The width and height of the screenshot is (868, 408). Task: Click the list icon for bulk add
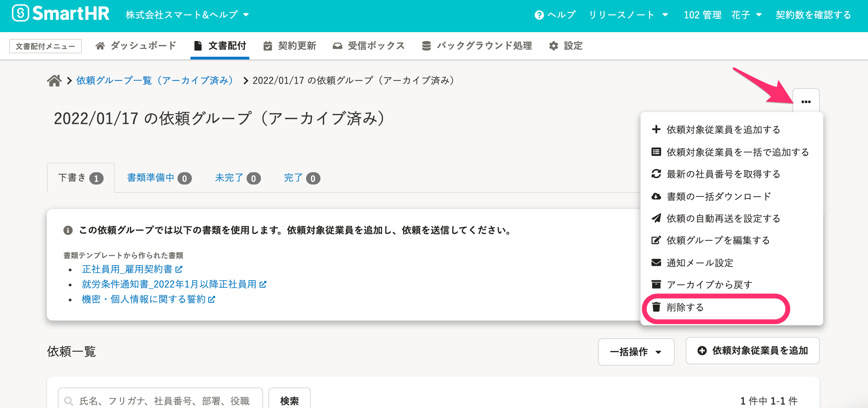(656, 152)
